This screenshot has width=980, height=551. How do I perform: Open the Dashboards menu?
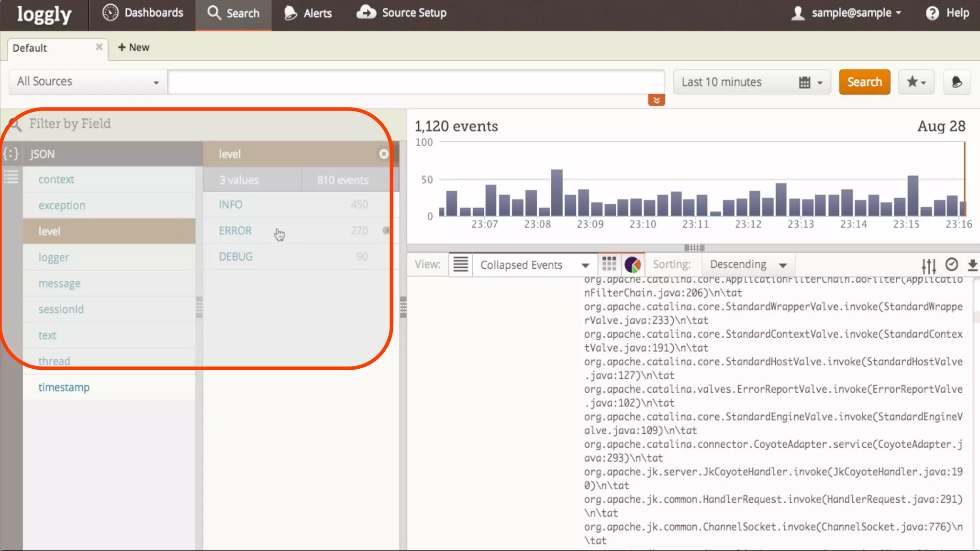(143, 13)
